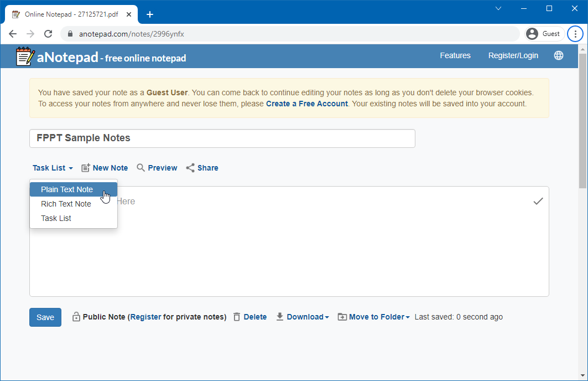Click the checkmark icon in note area
The width and height of the screenshot is (588, 381).
[x=538, y=202]
